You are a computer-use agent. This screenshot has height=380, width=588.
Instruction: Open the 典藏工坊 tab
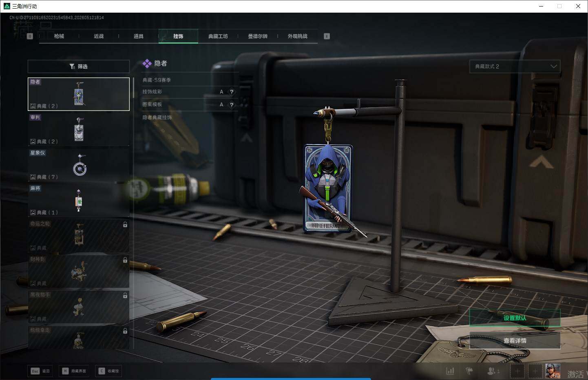tap(218, 36)
